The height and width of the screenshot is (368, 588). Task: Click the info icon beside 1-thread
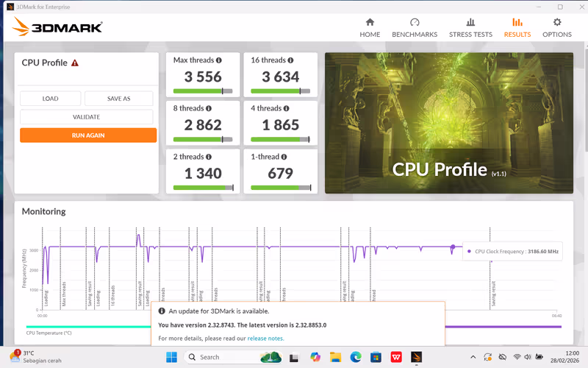point(284,157)
